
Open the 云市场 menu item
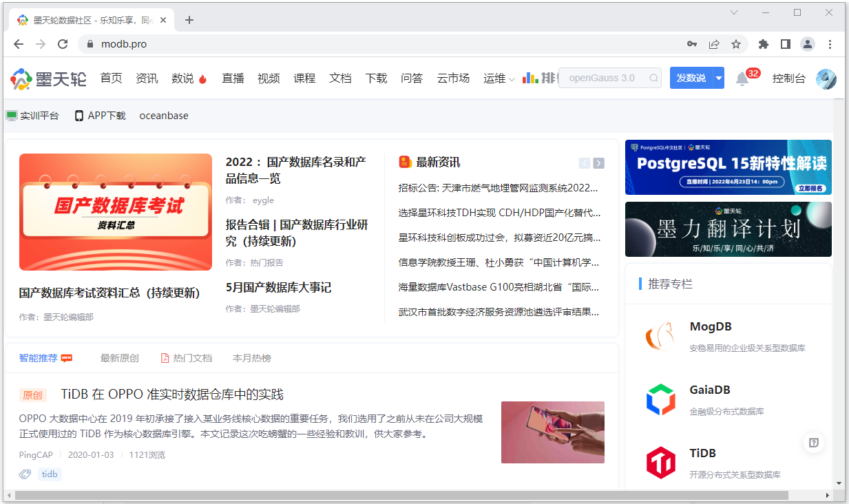[453, 78]
